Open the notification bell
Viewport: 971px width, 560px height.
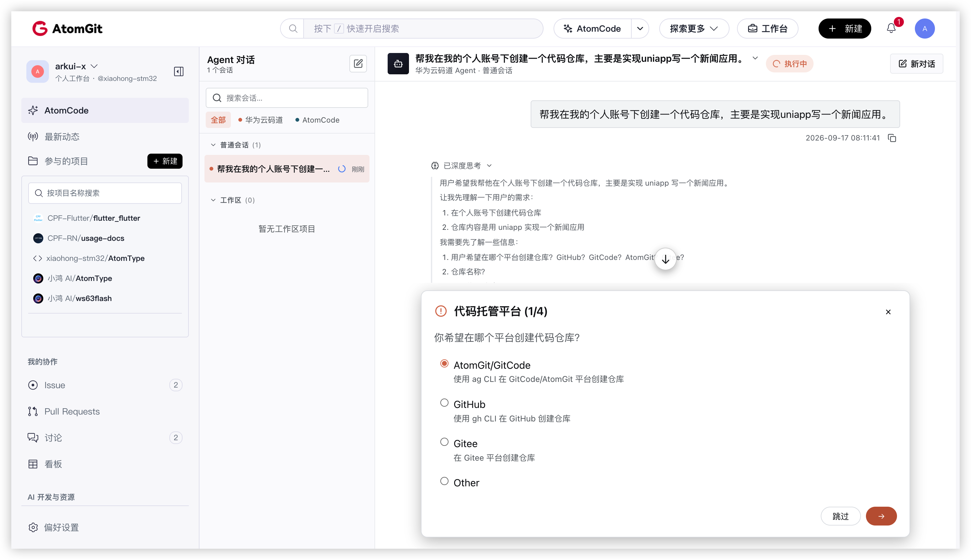click(891, 29)
